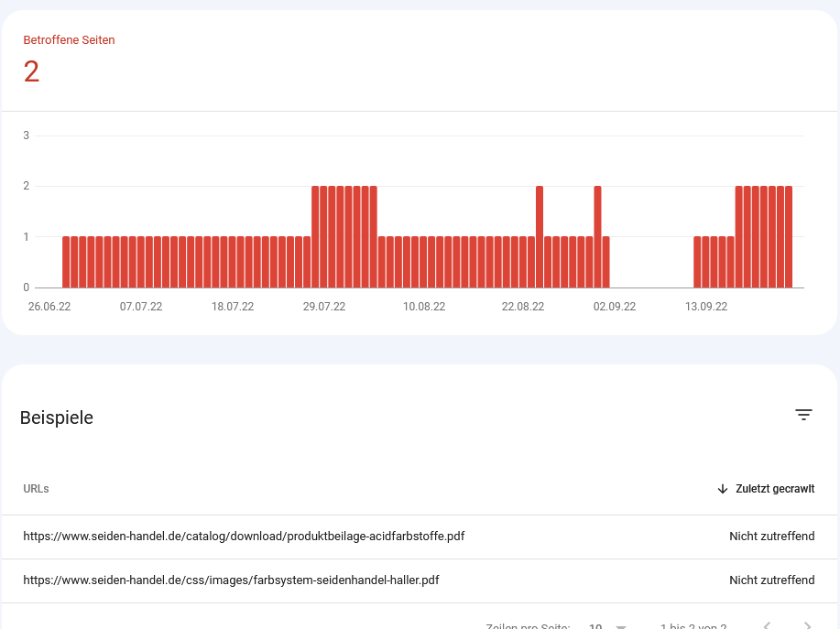Click the lone tall bar near 22.08.22
840x629 pixels.
coord(540,237)
